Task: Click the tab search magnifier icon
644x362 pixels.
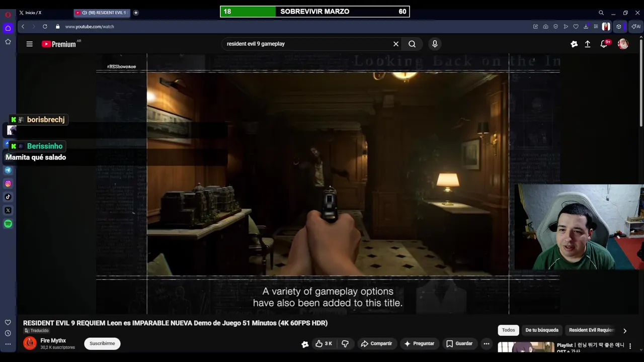Action: (601, 13)
